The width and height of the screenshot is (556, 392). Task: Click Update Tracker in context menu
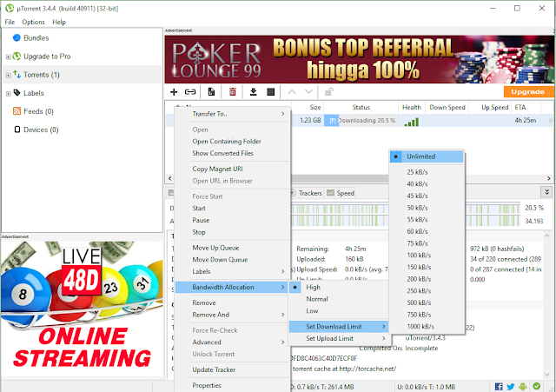coord(233,369)
